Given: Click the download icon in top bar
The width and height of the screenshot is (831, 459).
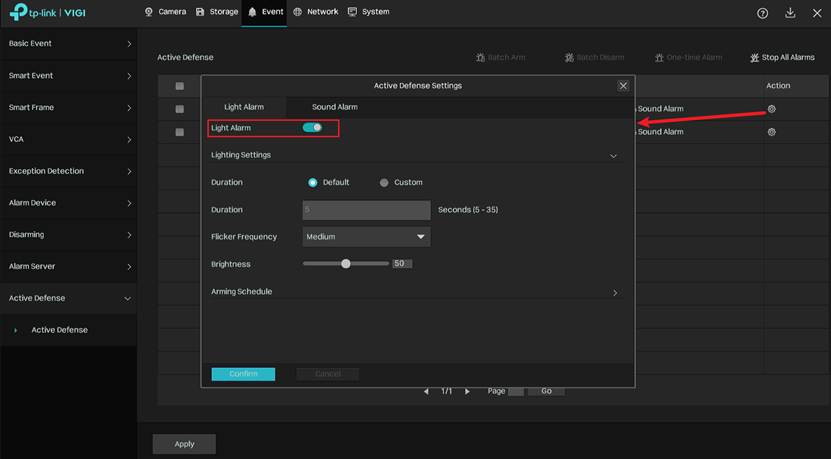Looking at the screenshot, I should coord(790,13).
